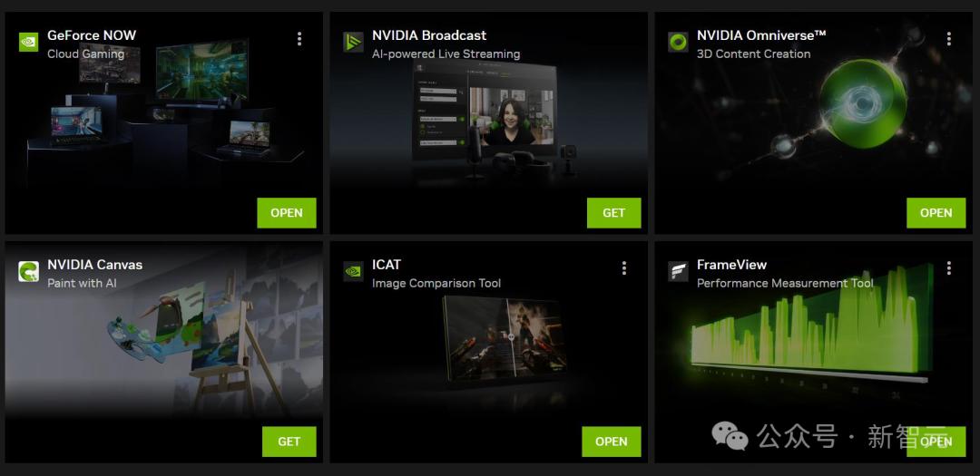This screenshot has width=980, height=476.
Task: Open GeForce NOW three-dot options menu
Action: coord(299,39)
